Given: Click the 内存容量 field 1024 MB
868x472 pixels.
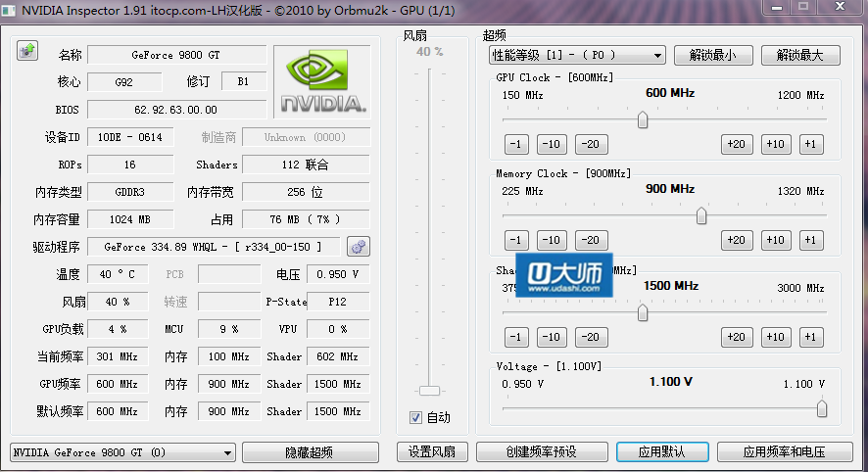Looking at the screenshot, I should (130, 219).
